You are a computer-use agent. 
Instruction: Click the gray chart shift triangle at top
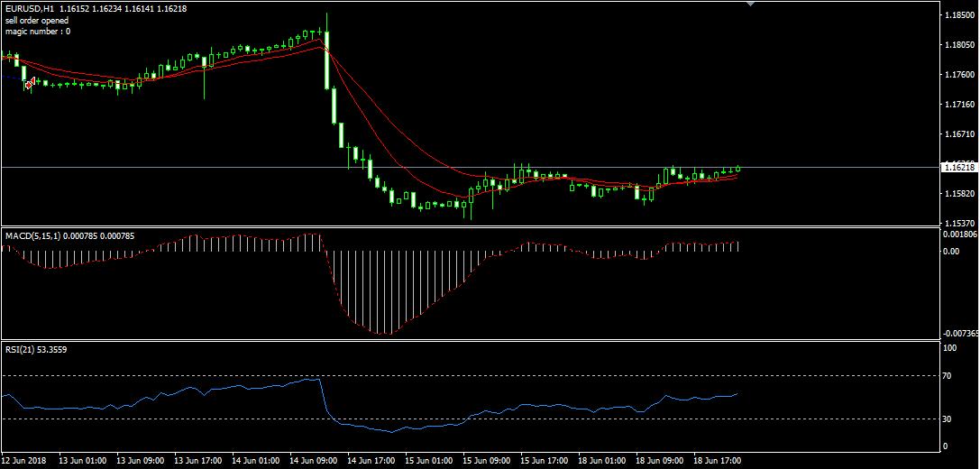(x=750, y=4)
